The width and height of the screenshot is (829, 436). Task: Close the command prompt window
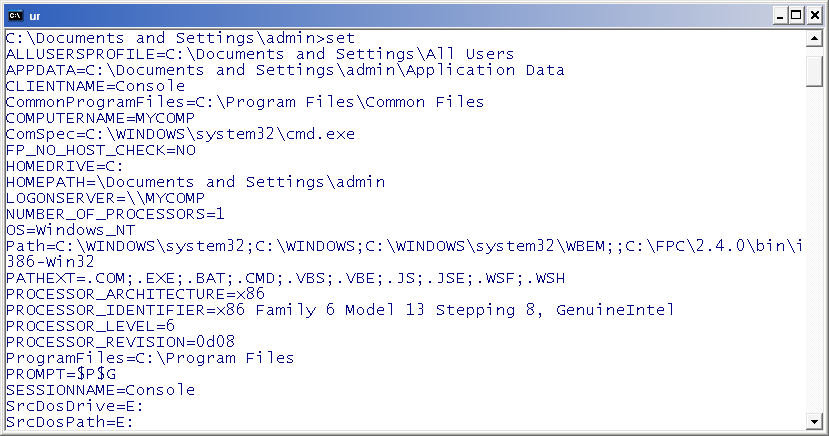[x=815, y=16]
